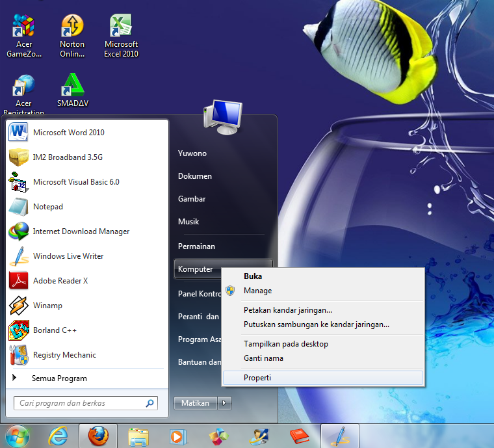Click the Matikan shutdown button
The height and width of the screenshot is (448, 494).
click(196, 403)
